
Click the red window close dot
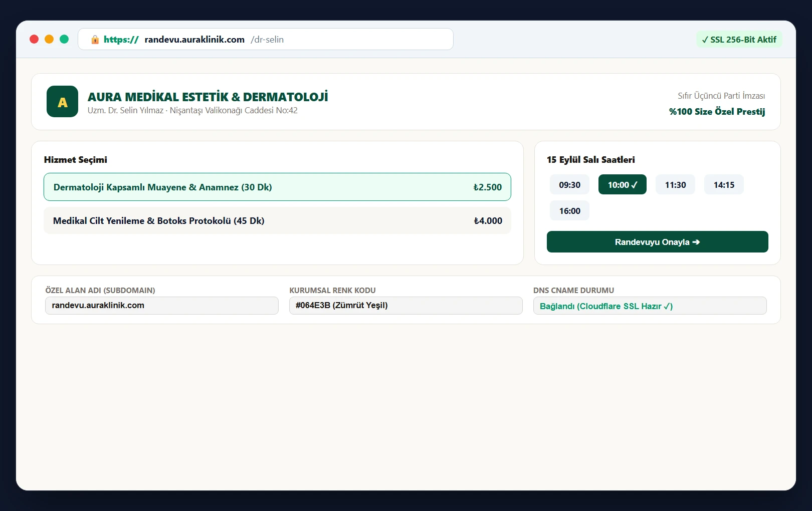[34, 39]
